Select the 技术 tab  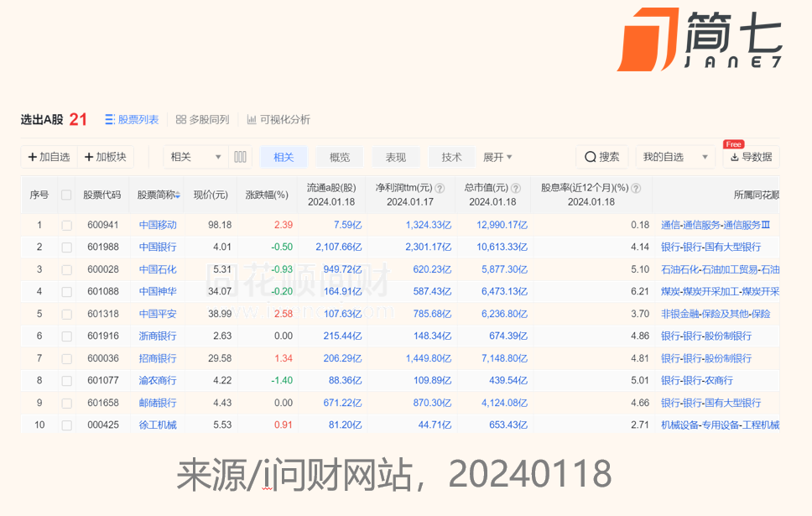pos(451,157)
